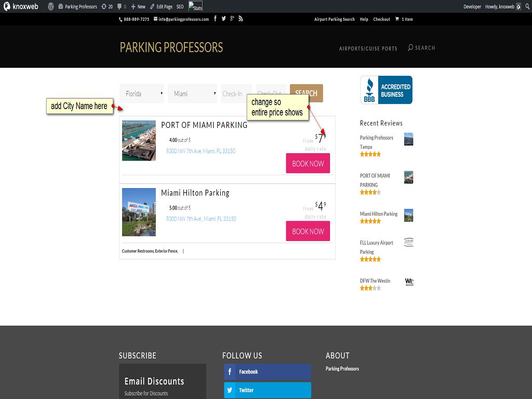Open the WordPress logo menu
The width and height of the screenshot is (532, 399).
pyautogui.click(x=51, y=6)
